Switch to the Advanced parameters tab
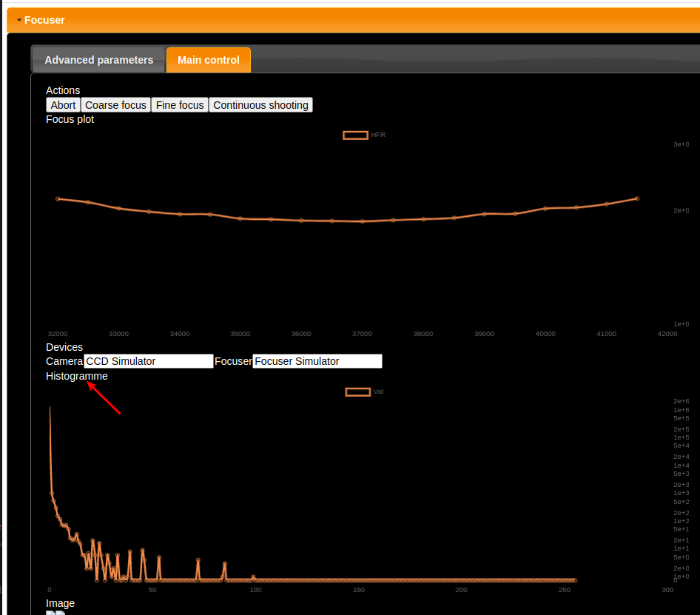The width and height of the screenshot is (700, 615). pos(98,60)
